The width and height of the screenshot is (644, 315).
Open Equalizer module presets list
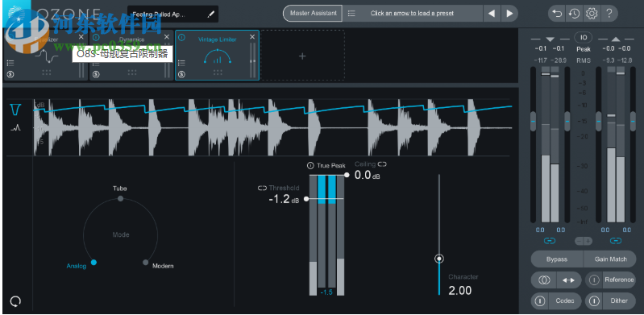[x=10, y=63]
